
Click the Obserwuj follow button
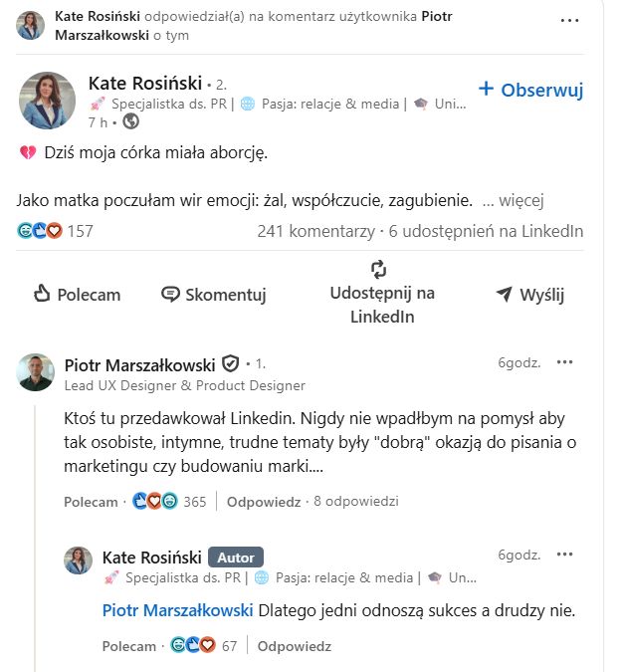530,90
